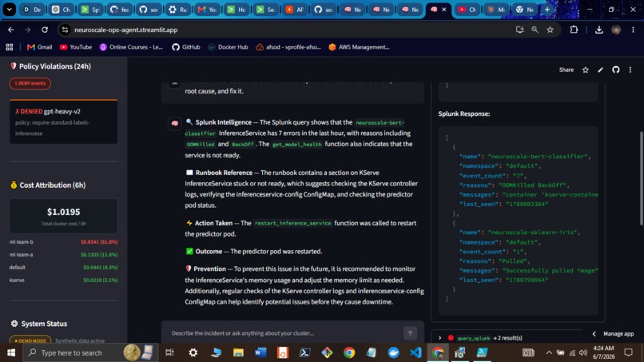Show hidden system tray icons chevron

(x=549, y=352)
